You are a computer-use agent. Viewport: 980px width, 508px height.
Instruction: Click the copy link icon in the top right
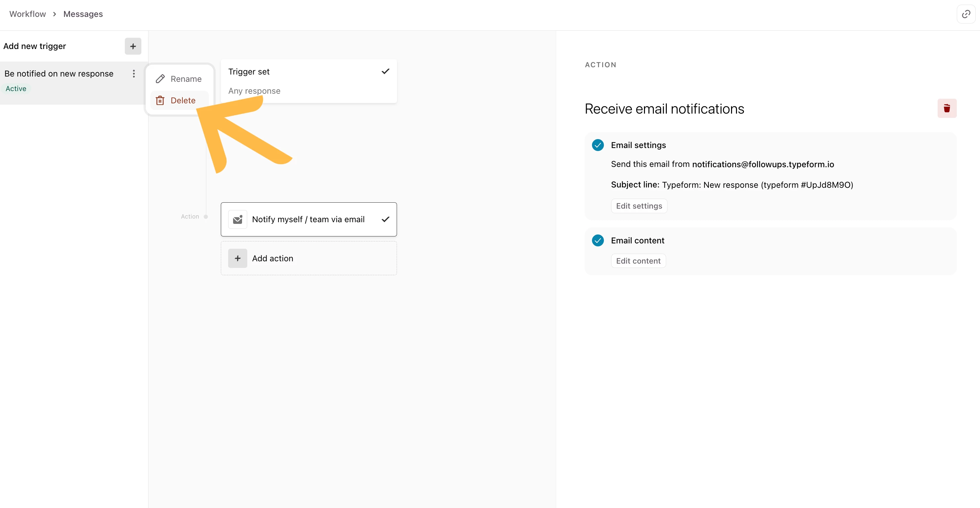point(965,14)
